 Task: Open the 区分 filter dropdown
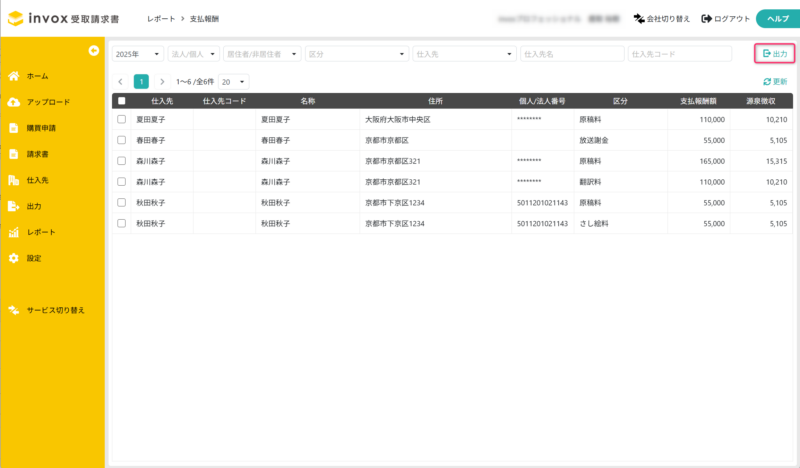(x=357, y=54)
